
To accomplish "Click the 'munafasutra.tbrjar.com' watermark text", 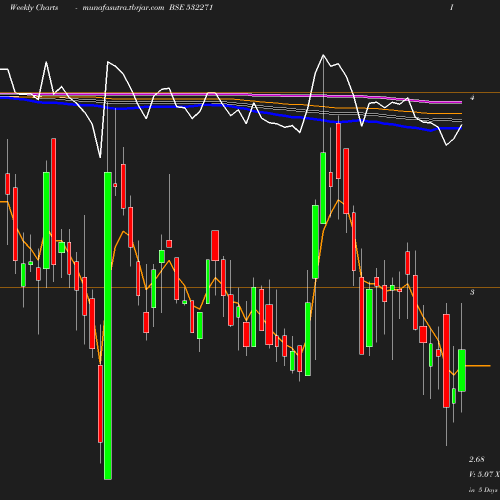I will [123, 8].
